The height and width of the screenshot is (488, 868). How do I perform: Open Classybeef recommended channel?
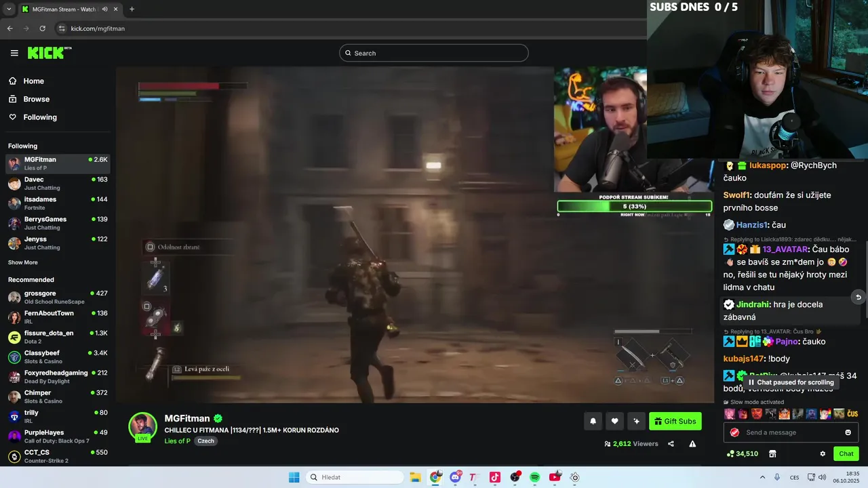point(57,357)
